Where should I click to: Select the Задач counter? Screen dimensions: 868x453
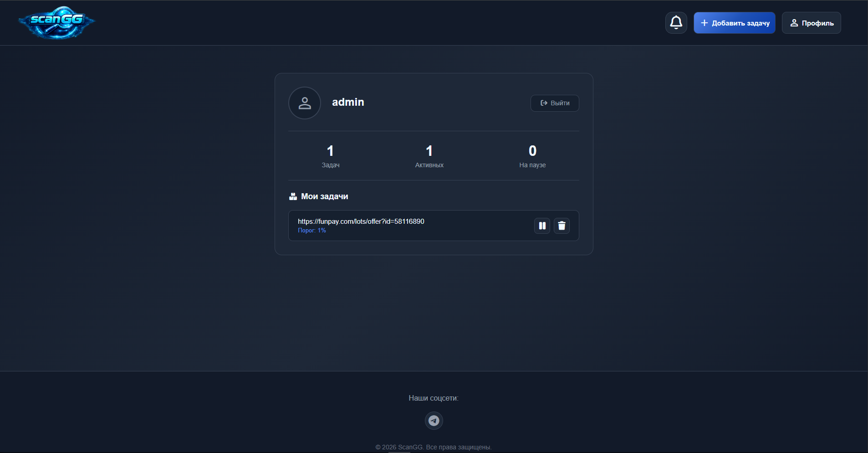(x=330, y=156)
